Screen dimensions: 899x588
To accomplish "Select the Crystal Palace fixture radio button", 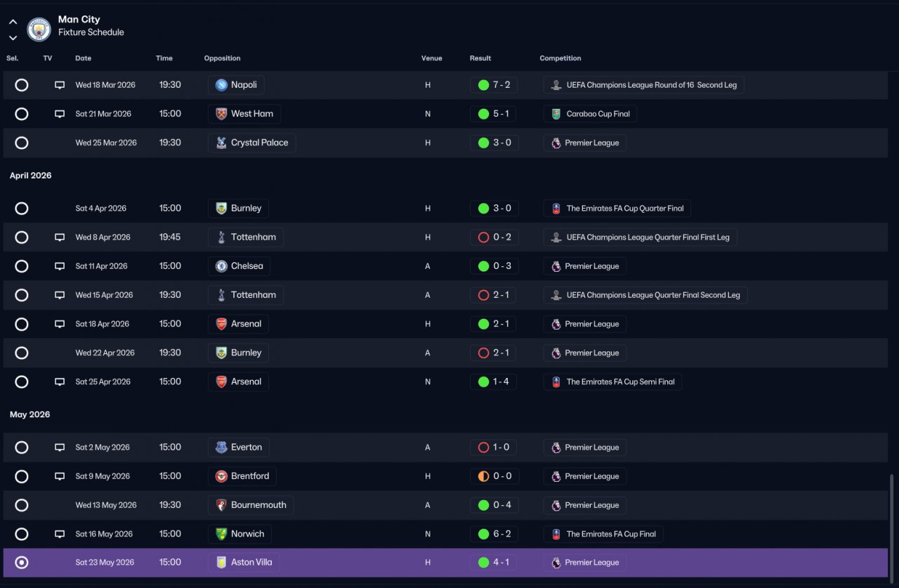I will click(x=22, y=143).
